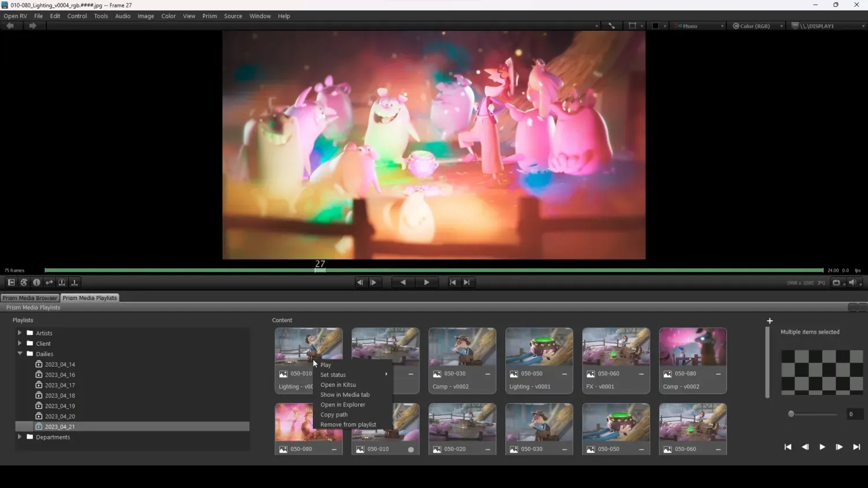This screenshot has height=488, width=868.
Task: Step one frame forward in viewer
Action: point(374,283)
